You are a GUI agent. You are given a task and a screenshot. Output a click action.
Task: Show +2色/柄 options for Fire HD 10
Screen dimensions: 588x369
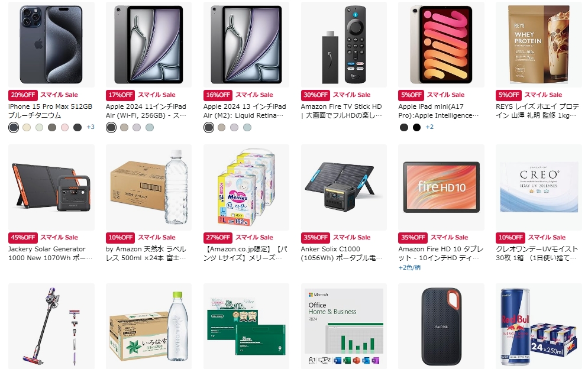tap(409, 267)
